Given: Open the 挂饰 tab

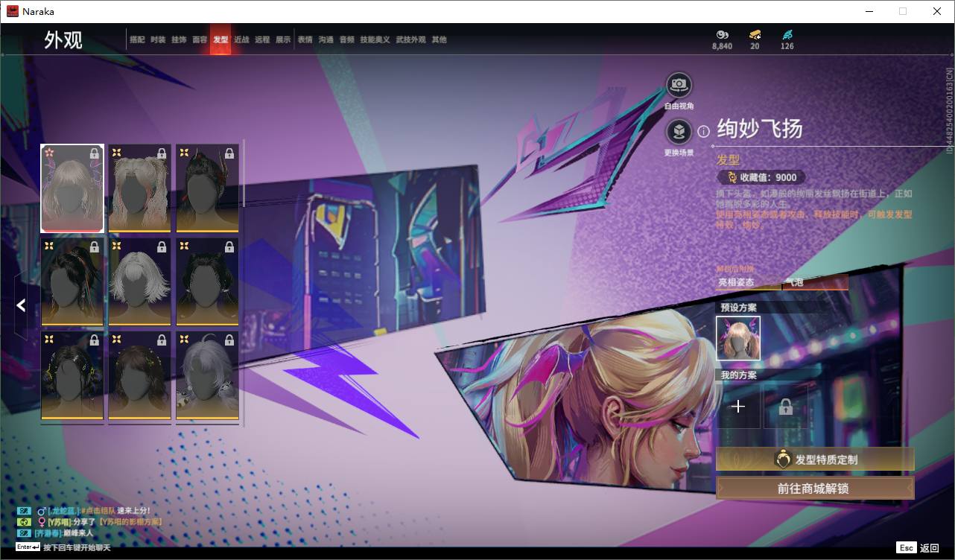Looking at the screenshot, I should tap(179, 39).
